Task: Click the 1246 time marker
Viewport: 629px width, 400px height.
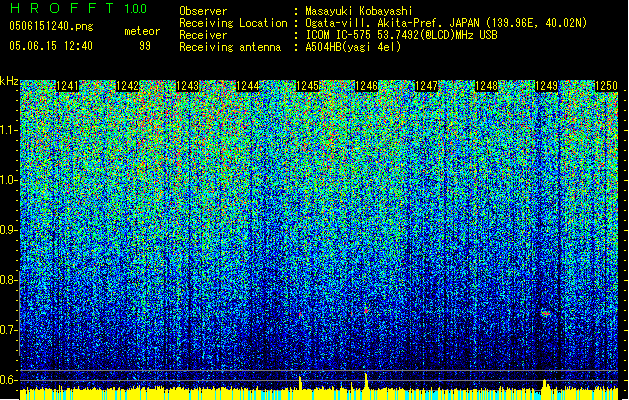Action: point(367,86)
